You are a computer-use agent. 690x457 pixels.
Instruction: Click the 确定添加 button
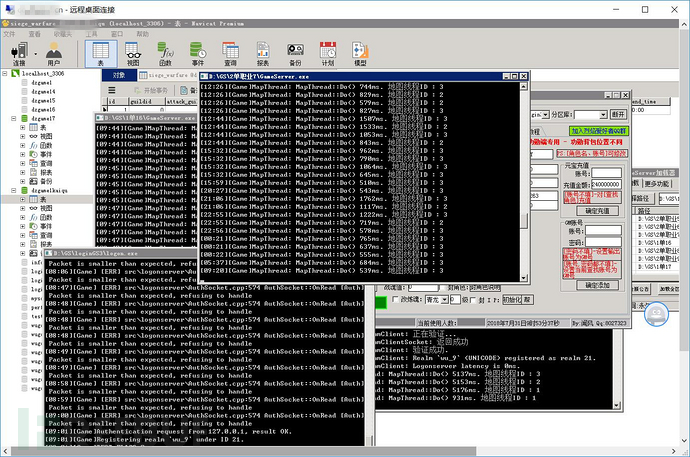[597, 285]
